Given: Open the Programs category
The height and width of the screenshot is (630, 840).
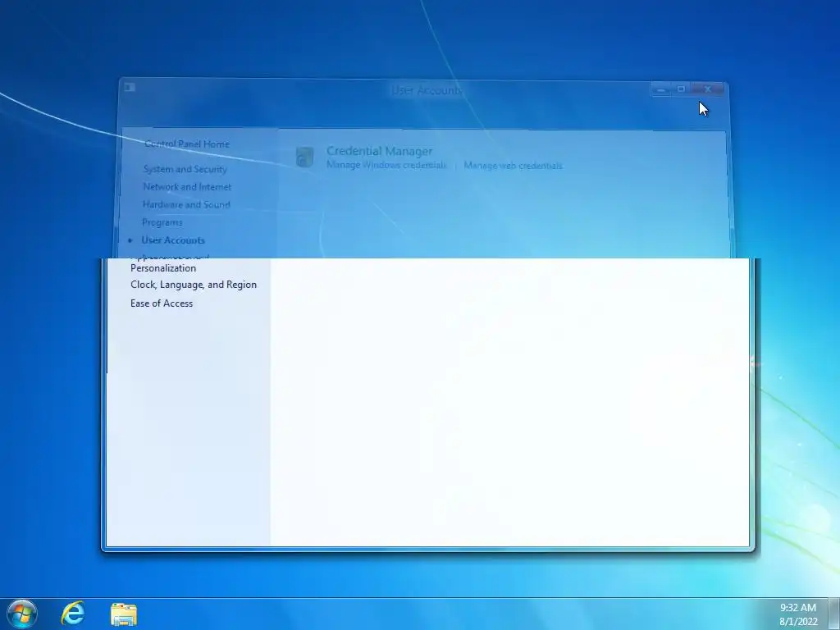Looking at the screenshot, I should (x=162, y=221).
